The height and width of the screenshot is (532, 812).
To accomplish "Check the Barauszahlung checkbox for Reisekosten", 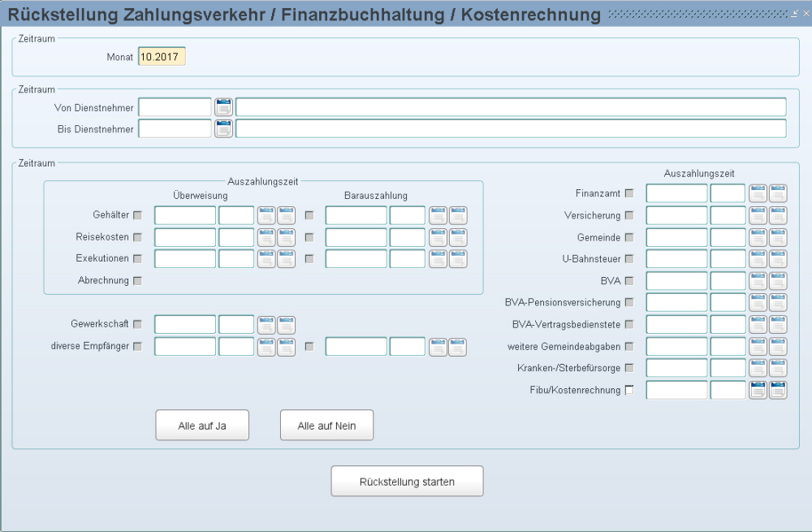I will coord(309,237).
